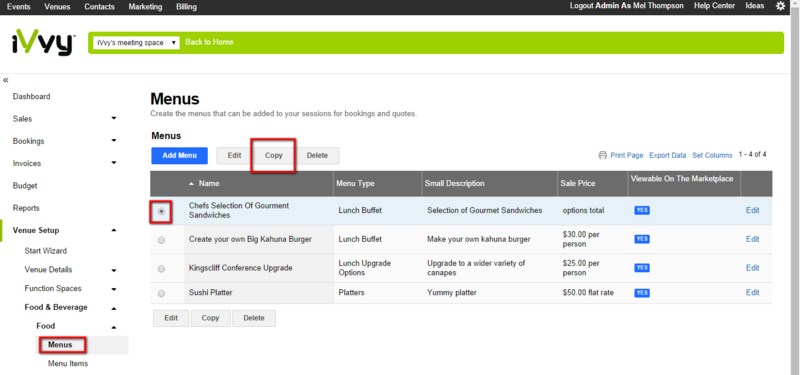Sort by Small Description column header
800x375 pixels.
pyautogui.click(x=455, y=183)
